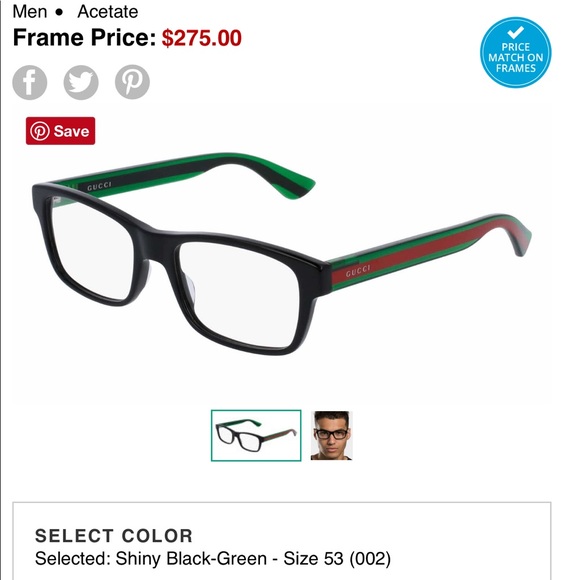Click the left lens of main glasses image

click(92, 249)
